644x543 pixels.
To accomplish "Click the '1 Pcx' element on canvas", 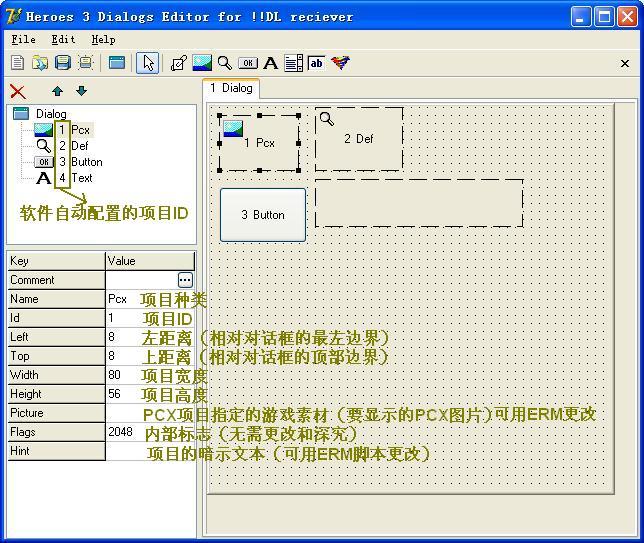I will 259,143.
